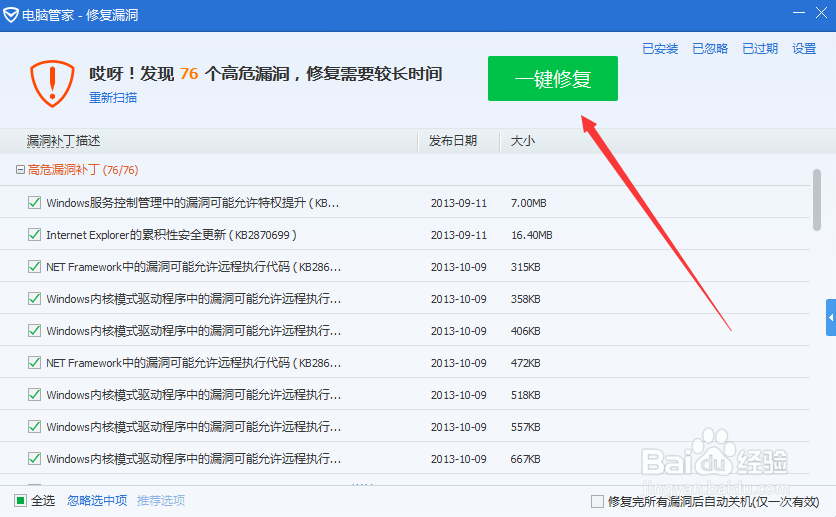Click the green 一键修复 button
836x517 pixels.
(x=553, y=78)
